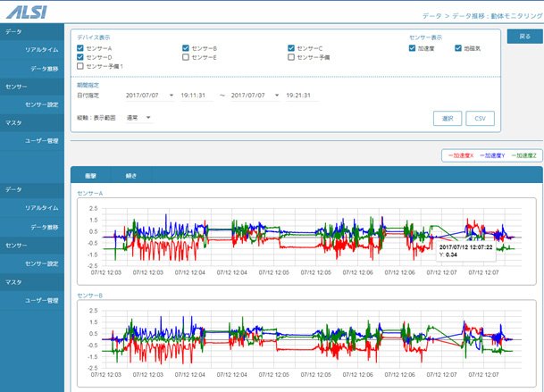Switch to the 衝撃 tab
The height and width of the screenshot is (392, 544).
point(90,176)
